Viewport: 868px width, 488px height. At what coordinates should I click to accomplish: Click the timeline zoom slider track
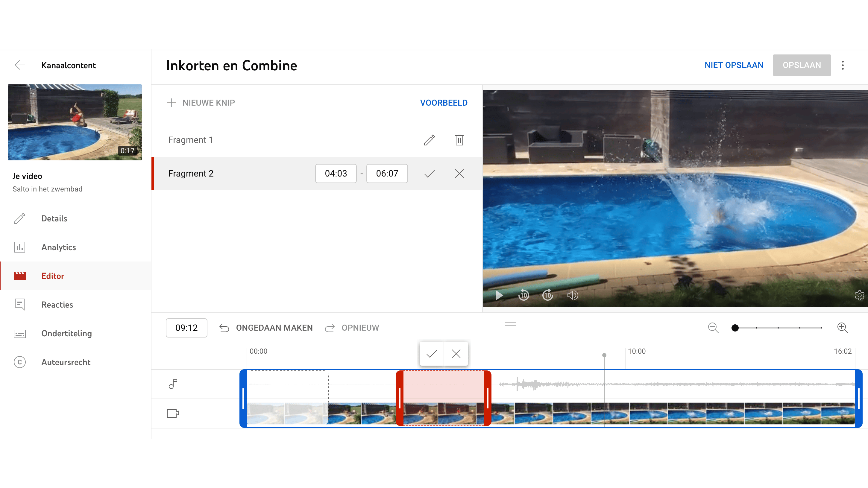click(x=778, y=328)
